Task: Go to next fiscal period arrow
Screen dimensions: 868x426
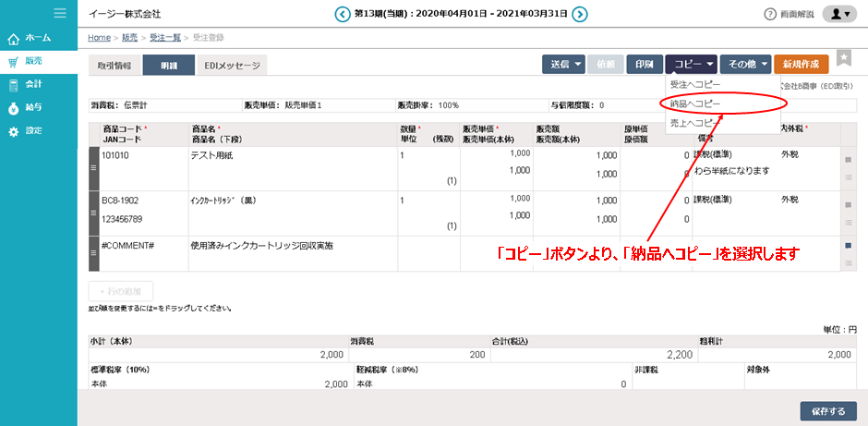Action: pos(580,15)
